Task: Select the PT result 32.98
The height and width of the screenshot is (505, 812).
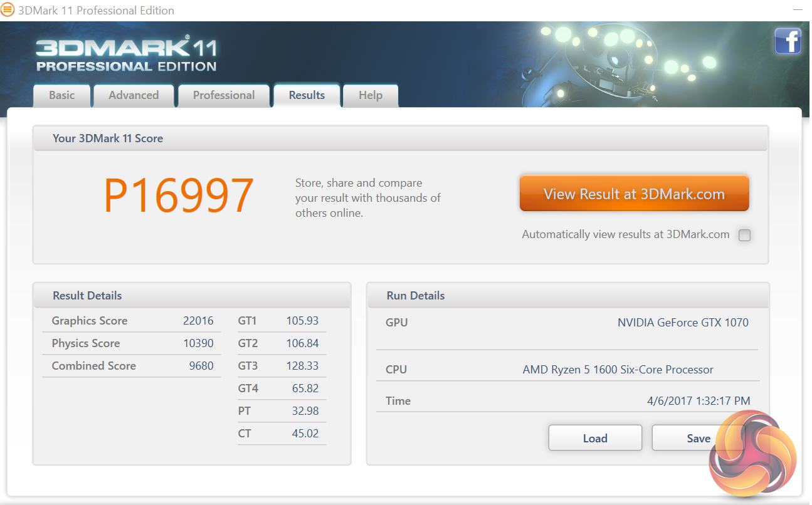Action: (305, 411)
